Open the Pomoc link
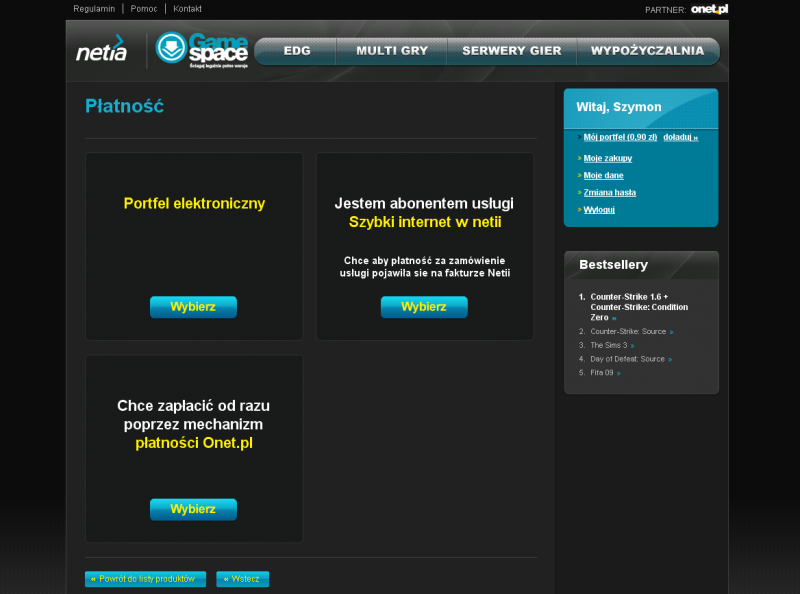Image resolution: width=800 pixels, height=594 pixels. point(144,9)
